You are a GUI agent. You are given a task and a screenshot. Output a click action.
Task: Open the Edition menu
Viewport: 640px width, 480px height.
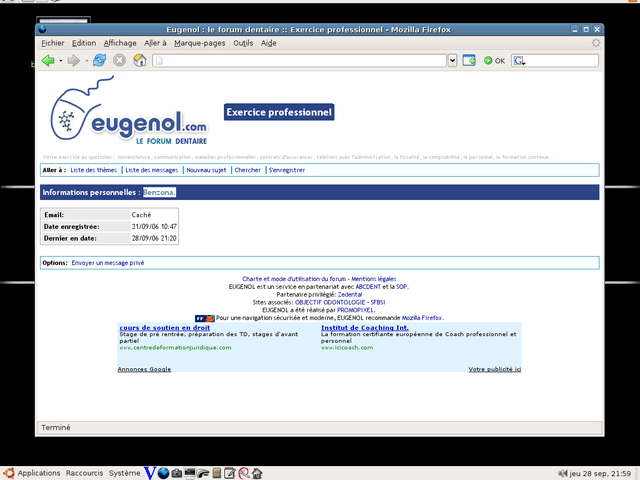pyautogui.click(x=84, y=43)
